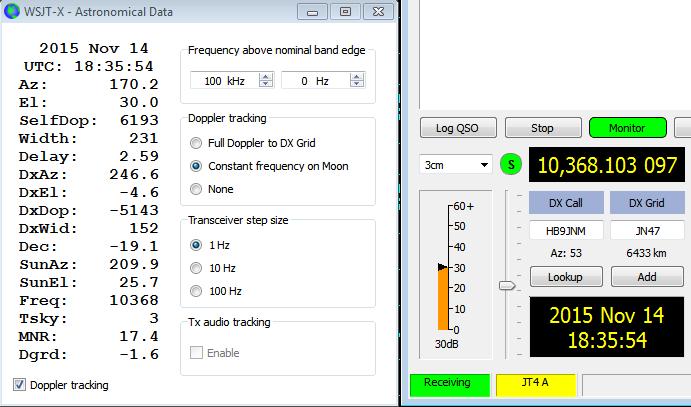Click the Delay value 2.59
The height and width of the screenshot is (407, 691).
139,156
